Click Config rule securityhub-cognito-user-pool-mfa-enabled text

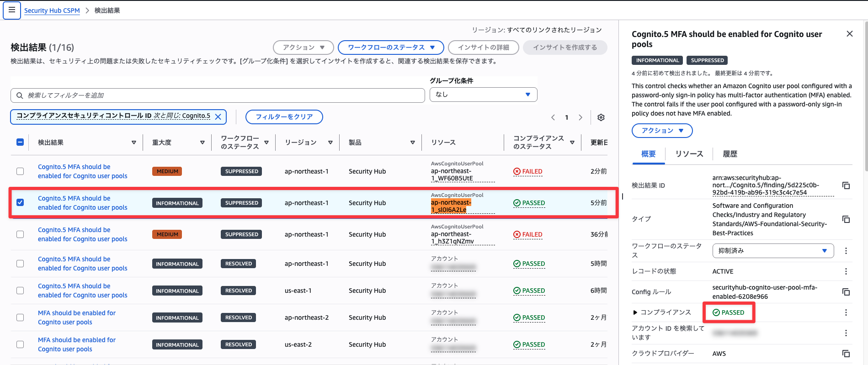(765, 292)
